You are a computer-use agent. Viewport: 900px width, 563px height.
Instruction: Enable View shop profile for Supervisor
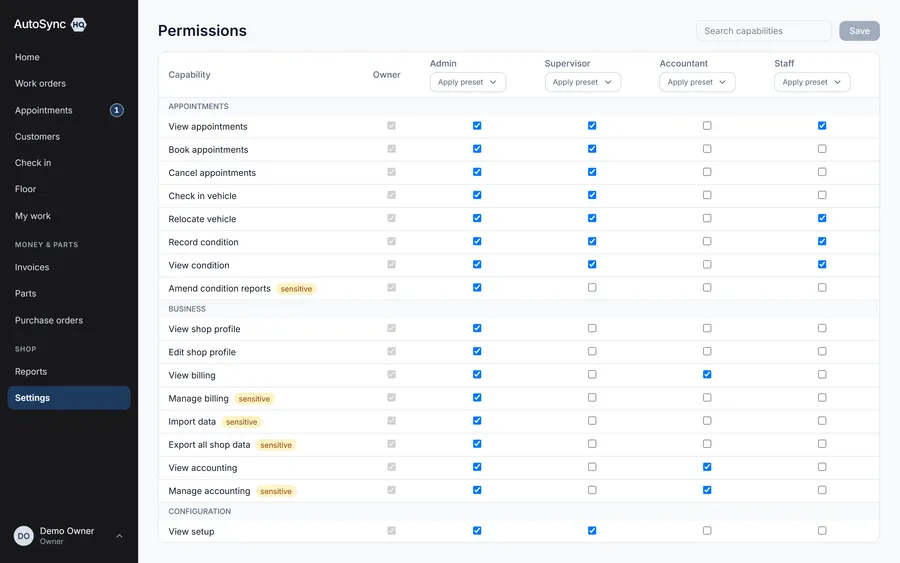592,328
